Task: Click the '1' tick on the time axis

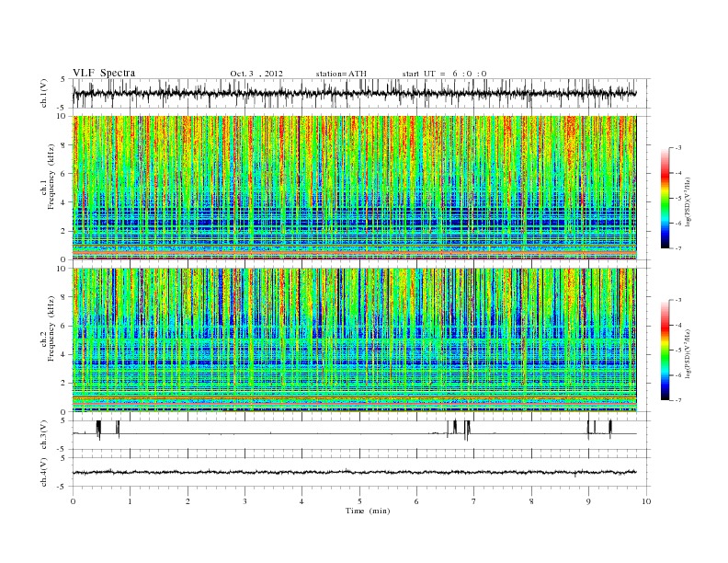Action: [x=131, y=501]
